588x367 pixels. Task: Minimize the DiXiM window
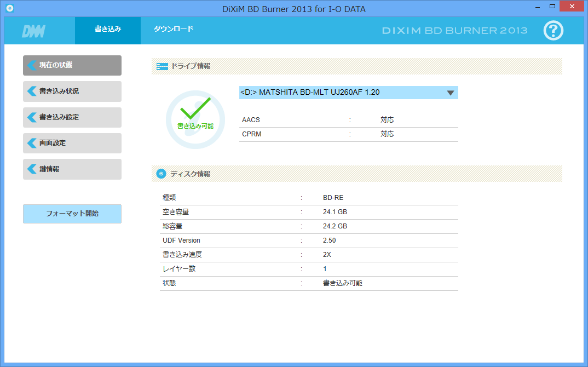pos(538,7)
